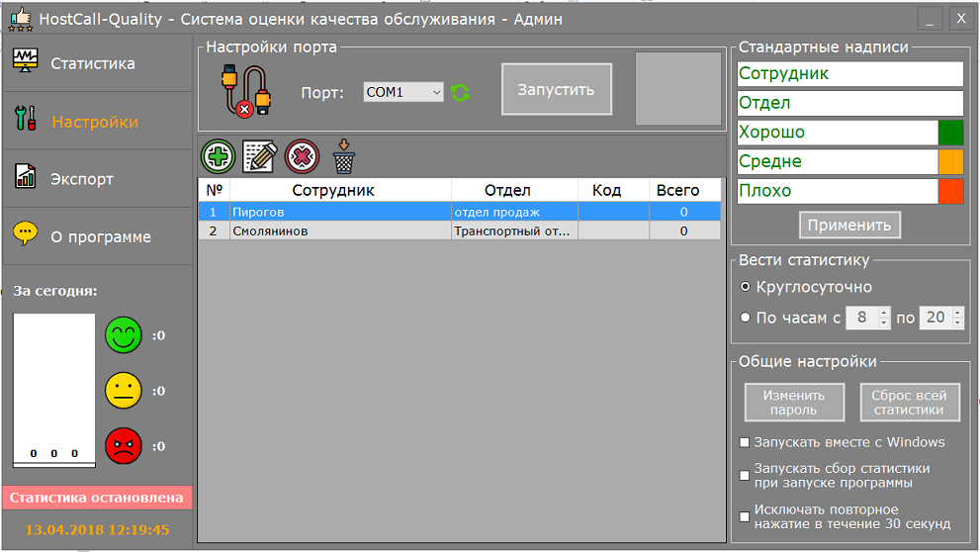Click the red delete employee icon
The height and width of the screenshot is (552, 980).
(302, 156)
